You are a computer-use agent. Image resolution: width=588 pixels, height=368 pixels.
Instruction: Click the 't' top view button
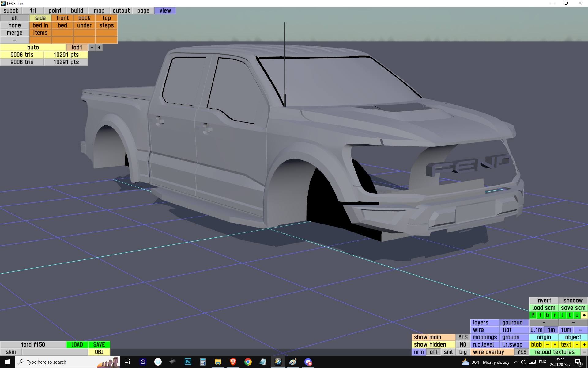point(569,315)
